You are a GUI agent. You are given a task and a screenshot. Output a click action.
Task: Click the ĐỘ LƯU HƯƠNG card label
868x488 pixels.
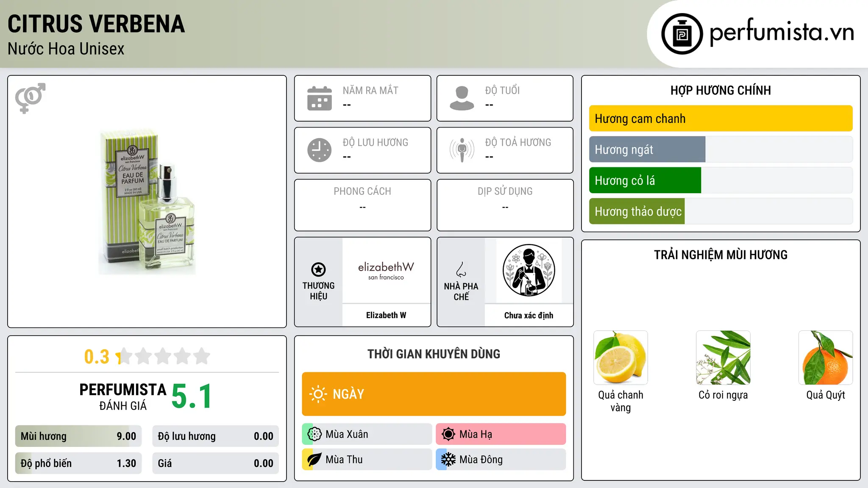[x=376, y=142]
